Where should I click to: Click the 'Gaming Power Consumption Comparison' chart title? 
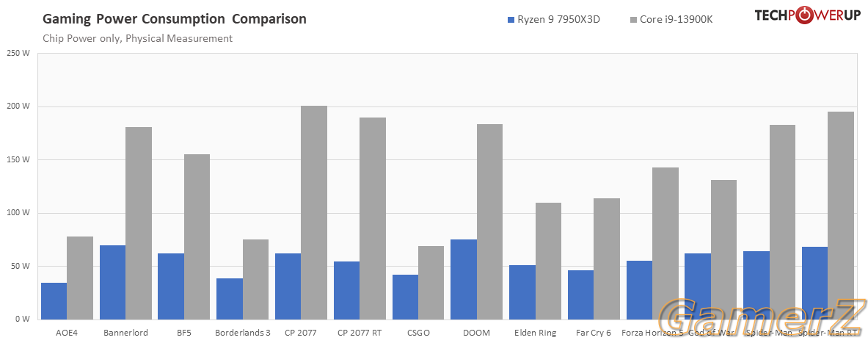click(175, 19)
